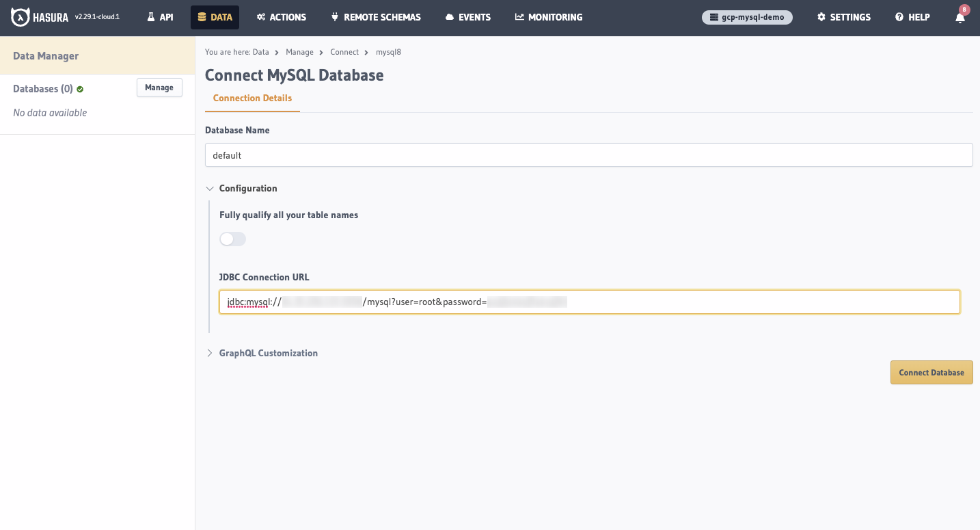The image size is (980, 530).
Task: Click the Databases (0) label
Action: (43, 89)
